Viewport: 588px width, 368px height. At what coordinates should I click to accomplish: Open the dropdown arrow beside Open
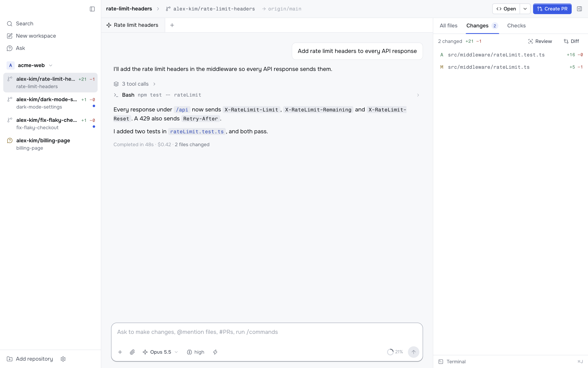click(525, 9)
